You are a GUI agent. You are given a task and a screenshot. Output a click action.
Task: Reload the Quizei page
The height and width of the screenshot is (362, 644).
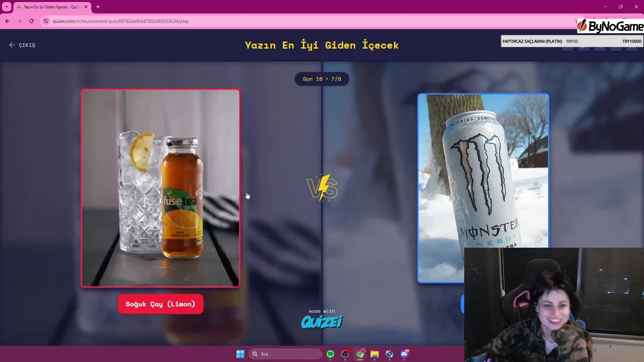tap(31, 21)
